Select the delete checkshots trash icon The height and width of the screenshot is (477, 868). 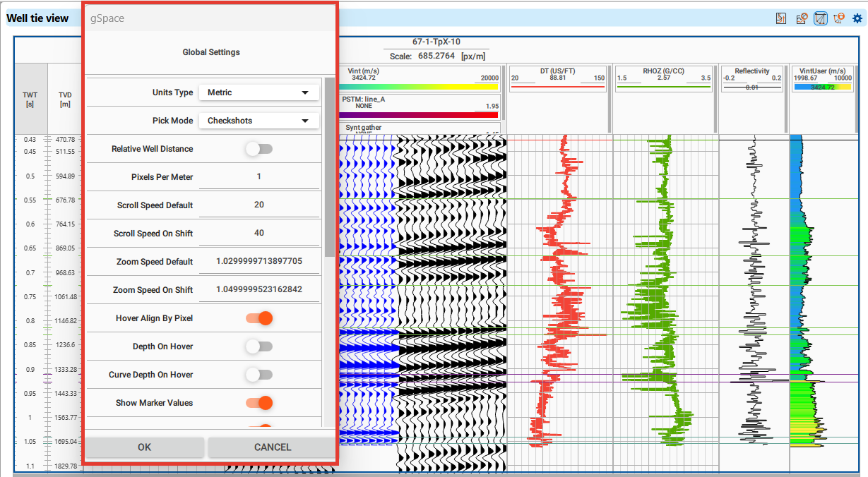click(x=838, y=18)
